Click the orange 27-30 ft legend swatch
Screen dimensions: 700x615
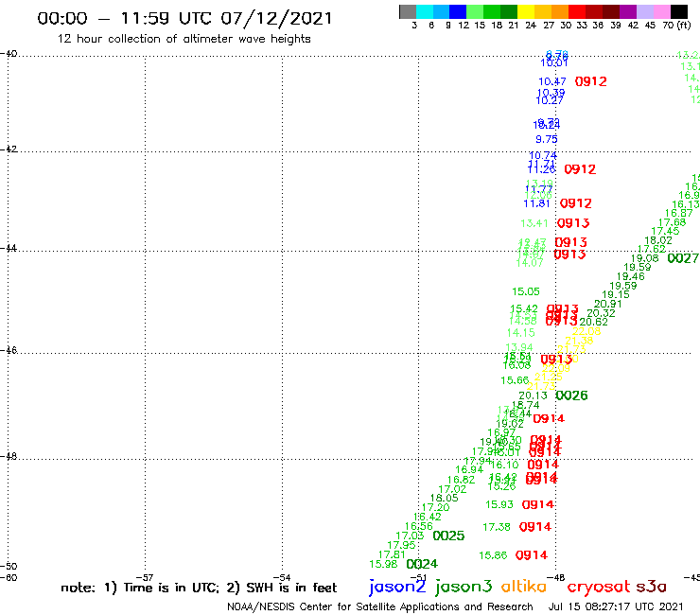coord(559,11)
